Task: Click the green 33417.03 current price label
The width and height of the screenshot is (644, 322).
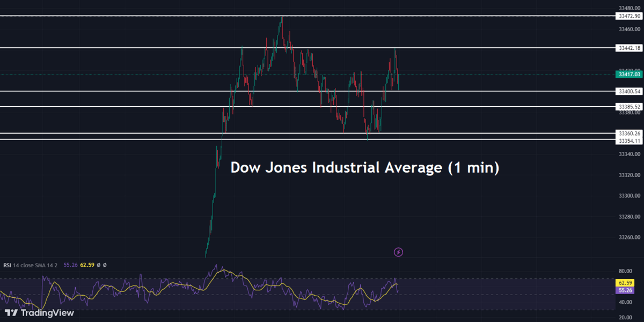Action: click(x=629, y=75)
